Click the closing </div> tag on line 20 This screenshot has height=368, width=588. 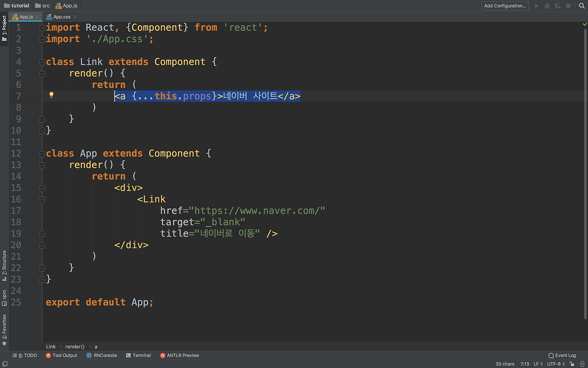(x=131, y=245)
